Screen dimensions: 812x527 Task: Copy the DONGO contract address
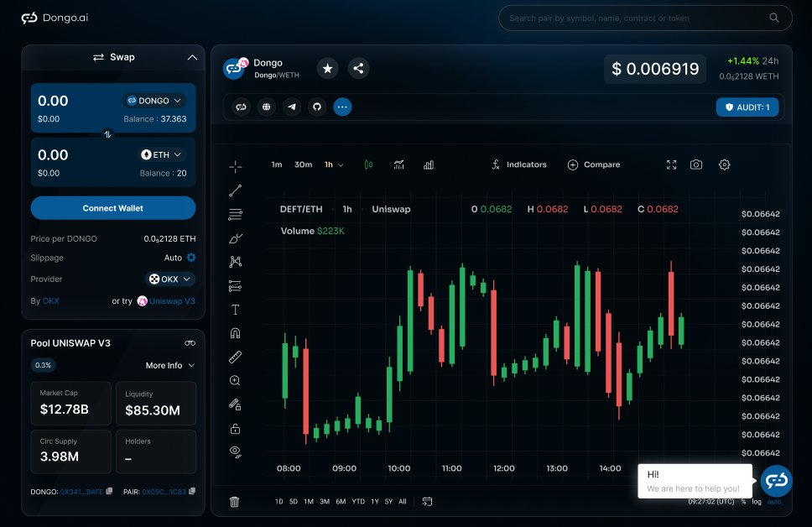109,491
